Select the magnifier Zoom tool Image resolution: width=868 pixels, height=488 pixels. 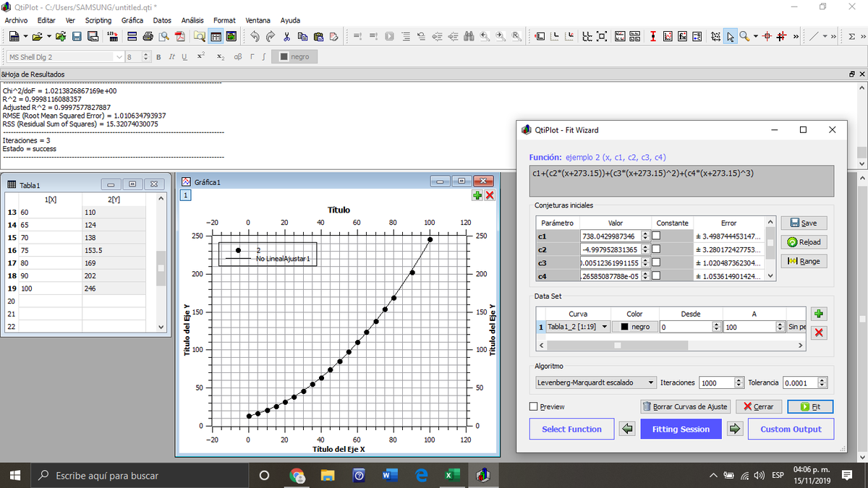(744, 36)
